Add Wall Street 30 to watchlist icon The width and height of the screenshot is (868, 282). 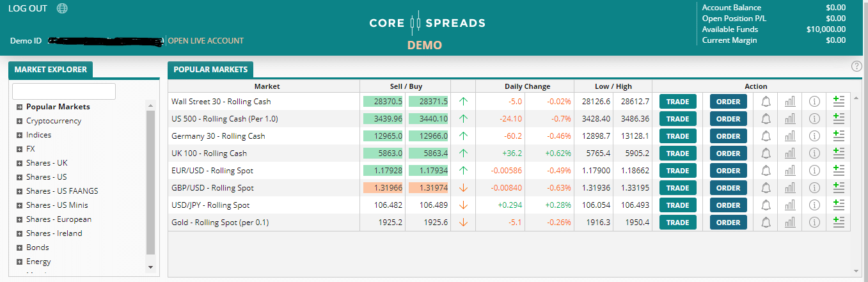point(839,101)
